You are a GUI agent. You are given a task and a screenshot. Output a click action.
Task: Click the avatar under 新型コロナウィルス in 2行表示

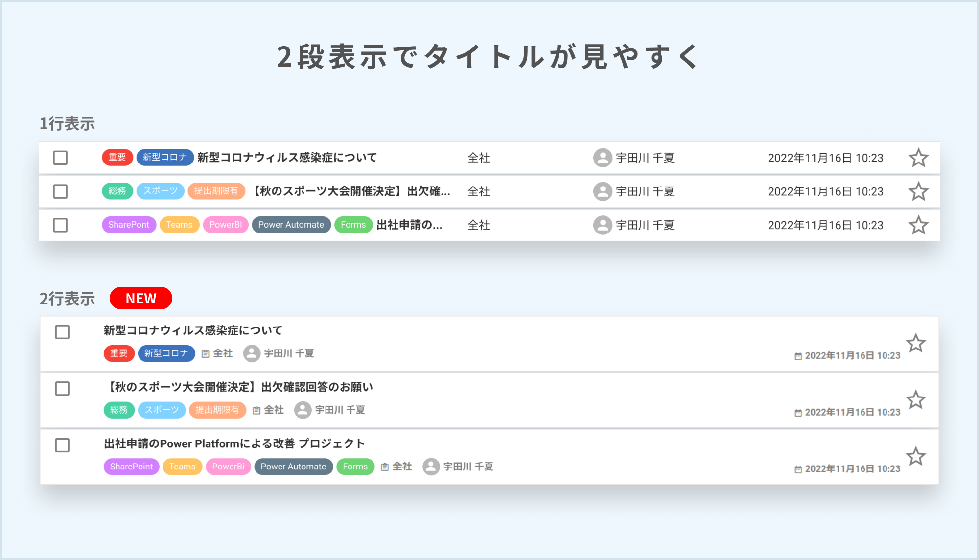[x=252, y=353]
